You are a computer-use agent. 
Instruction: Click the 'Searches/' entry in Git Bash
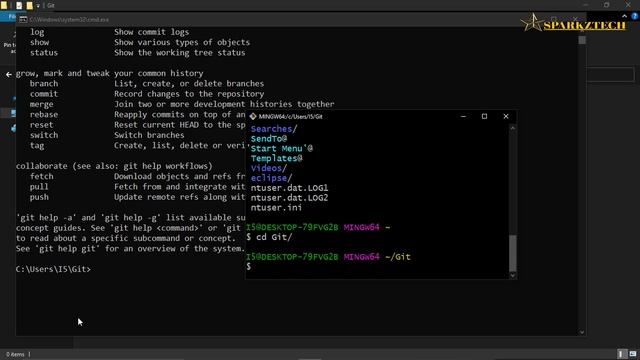pos(274,129)
